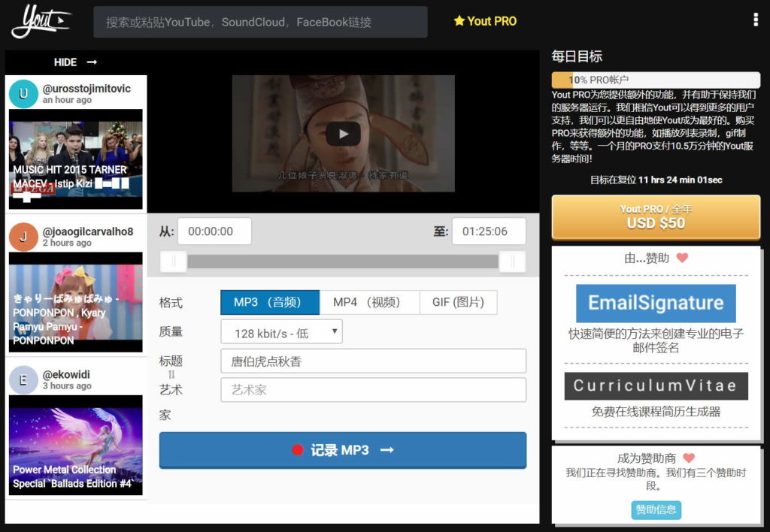The height and width of the screenshot is (532, 770).
Task: Click the sponsor info button
Action: tap(656, 509)
